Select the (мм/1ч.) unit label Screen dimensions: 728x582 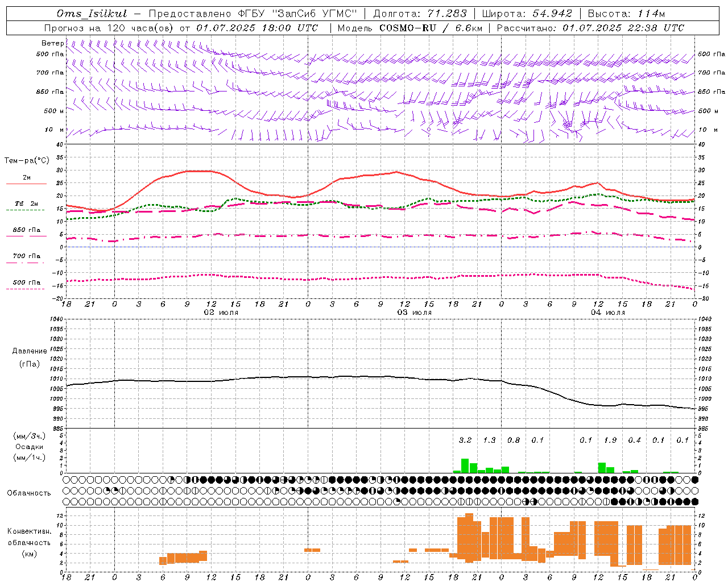coord(29,458)
